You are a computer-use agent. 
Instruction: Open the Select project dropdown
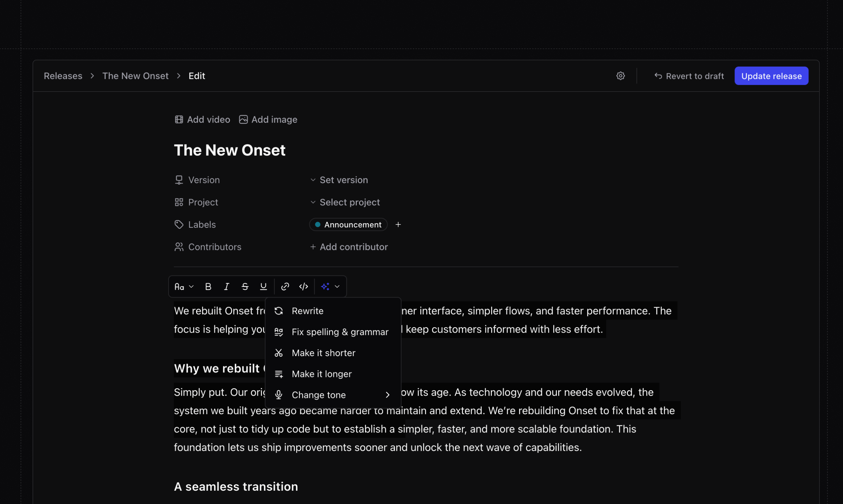[x=349, y=202]
